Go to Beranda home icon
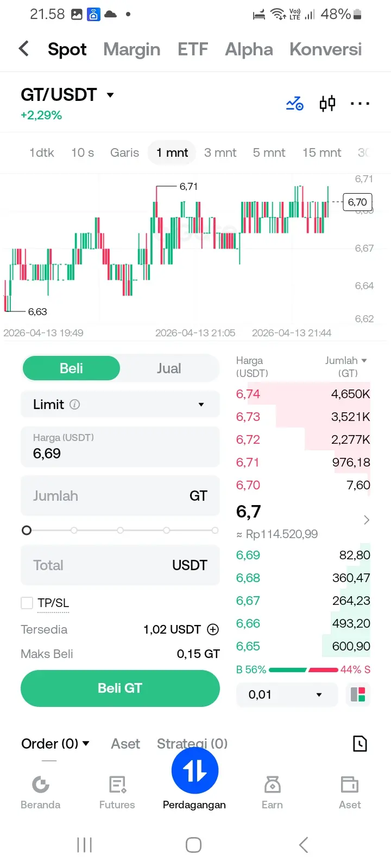 click(x=40, y=784)
